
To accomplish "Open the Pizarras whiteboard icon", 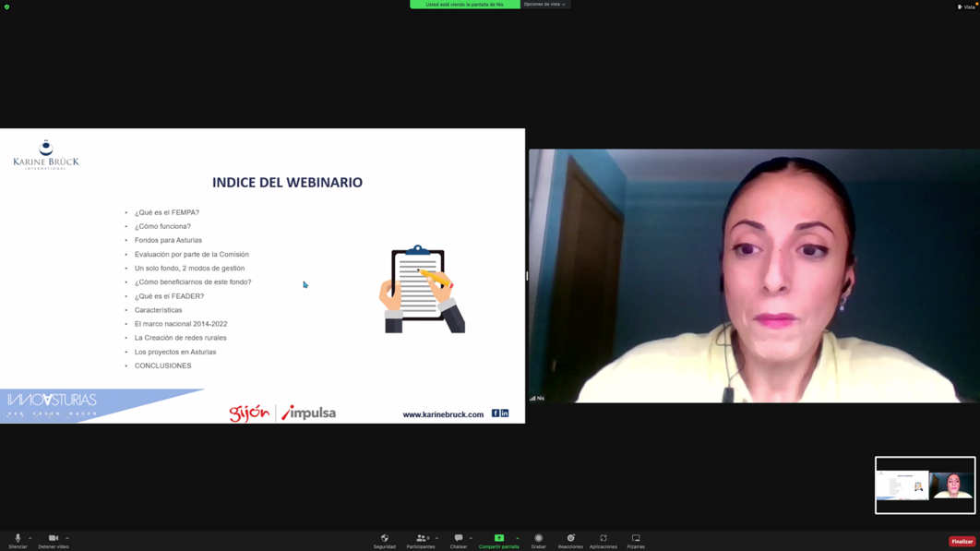I will 636,540.
